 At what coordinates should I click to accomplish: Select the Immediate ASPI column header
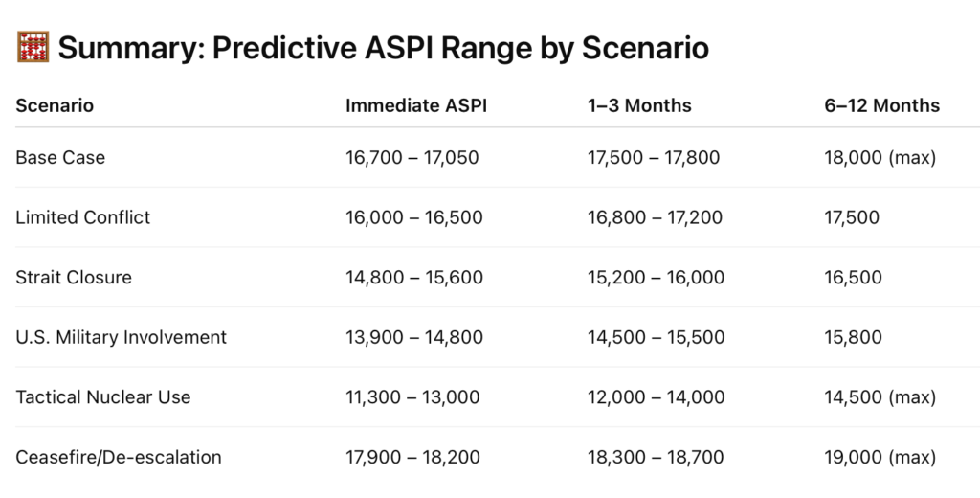(416, 105)
